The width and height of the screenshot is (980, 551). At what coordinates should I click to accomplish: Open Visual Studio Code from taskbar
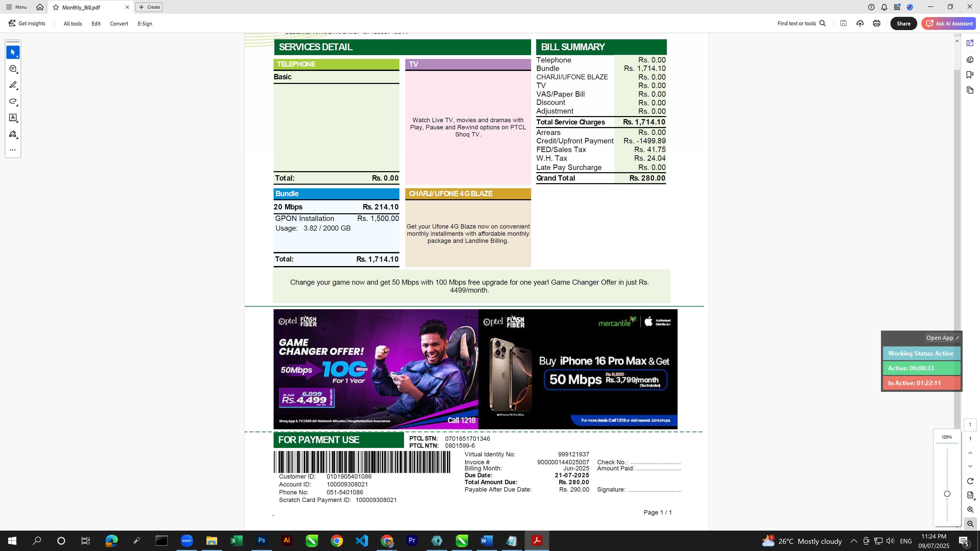(x=362, y=541)
